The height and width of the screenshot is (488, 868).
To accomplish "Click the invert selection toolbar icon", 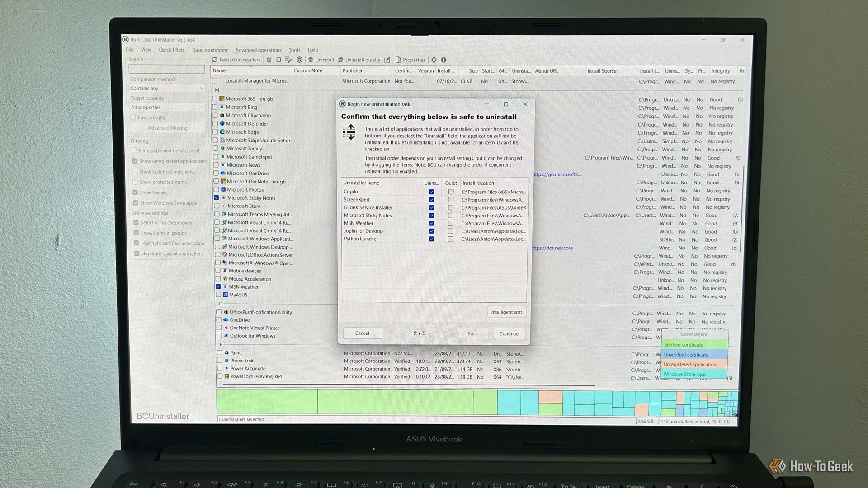I will [288, 60].
